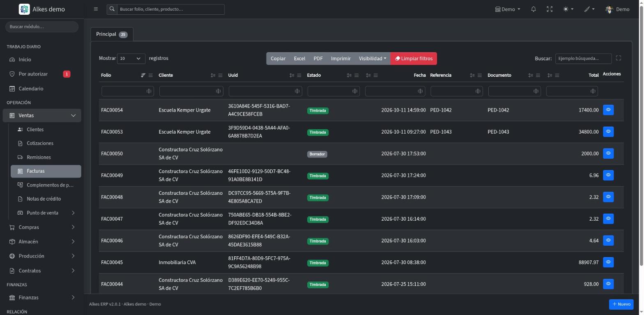Open the Demo company dropdown in the top bar
The height and width of the screenshot is (315, 644).
pyautogui.click(x=508, y=9)
